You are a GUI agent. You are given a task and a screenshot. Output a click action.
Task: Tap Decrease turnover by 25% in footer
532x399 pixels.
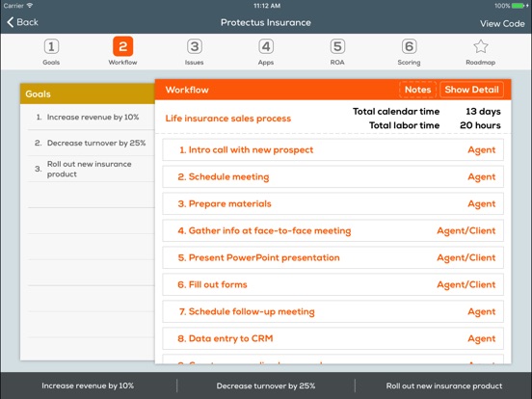[266, 386]
